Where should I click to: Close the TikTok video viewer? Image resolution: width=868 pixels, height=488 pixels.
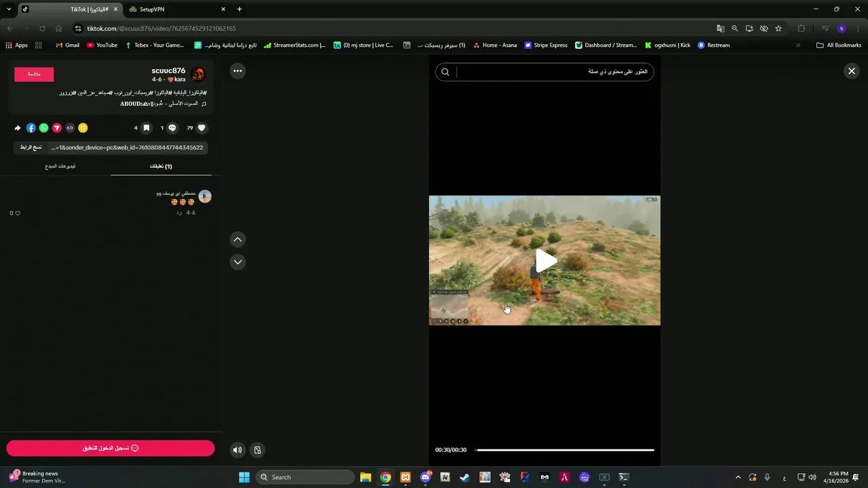click(852, 71)
